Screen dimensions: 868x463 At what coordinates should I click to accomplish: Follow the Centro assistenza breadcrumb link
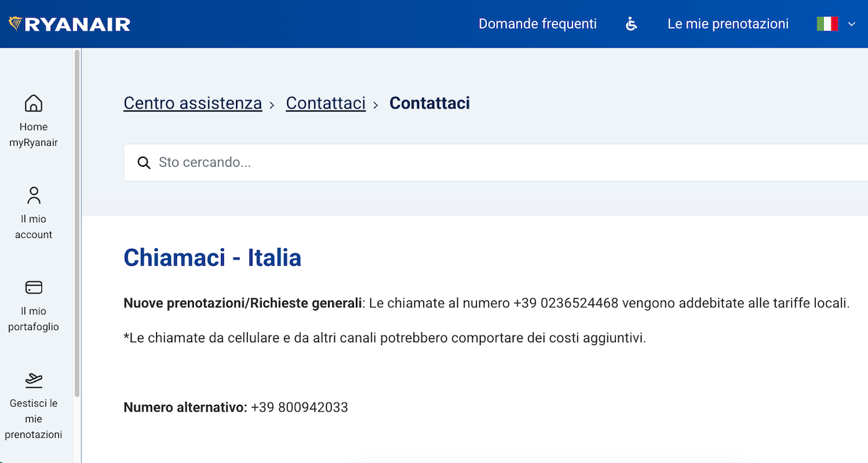(193, 103)
